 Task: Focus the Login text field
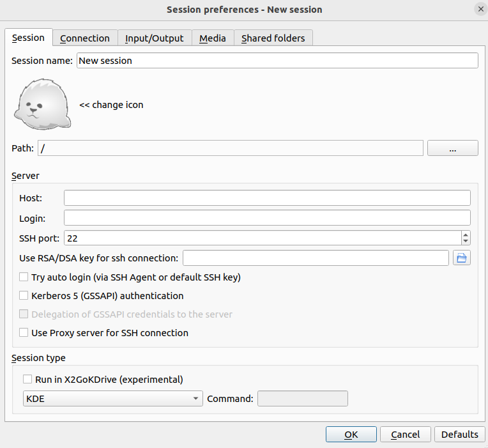tap(267, 218)
